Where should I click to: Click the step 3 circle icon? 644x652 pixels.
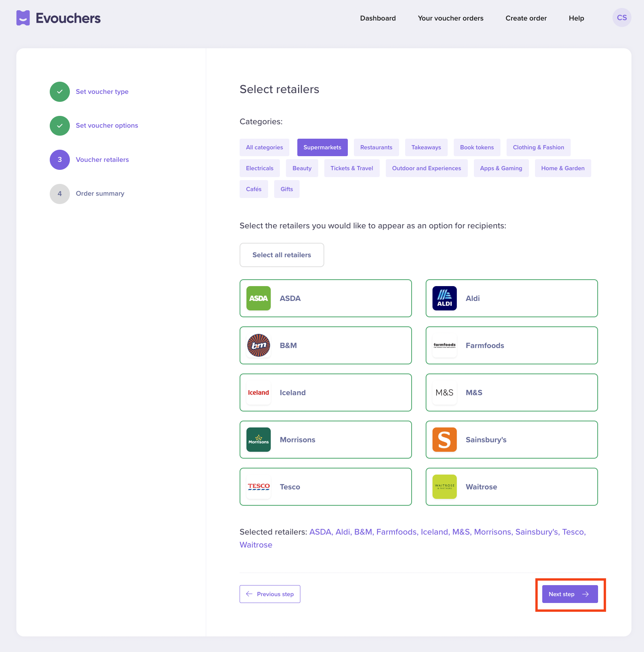(60, 160)
